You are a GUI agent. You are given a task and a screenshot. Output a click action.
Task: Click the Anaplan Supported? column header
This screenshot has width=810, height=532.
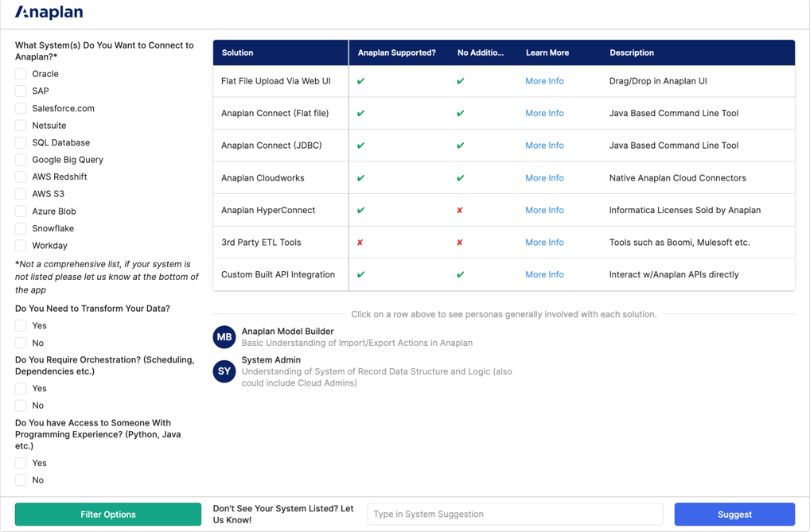pyautogui.click(x=397, y=52)
